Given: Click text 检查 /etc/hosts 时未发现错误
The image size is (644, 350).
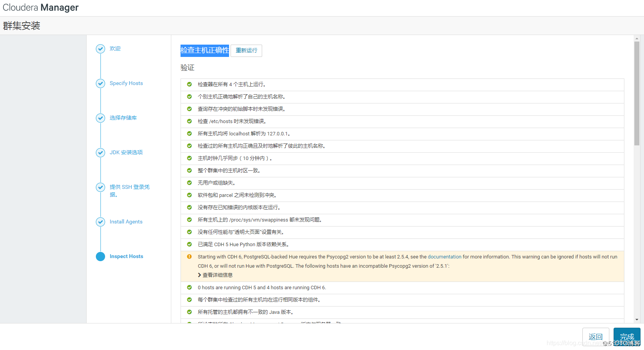Looking at the screenshot, I should (232, 121).
